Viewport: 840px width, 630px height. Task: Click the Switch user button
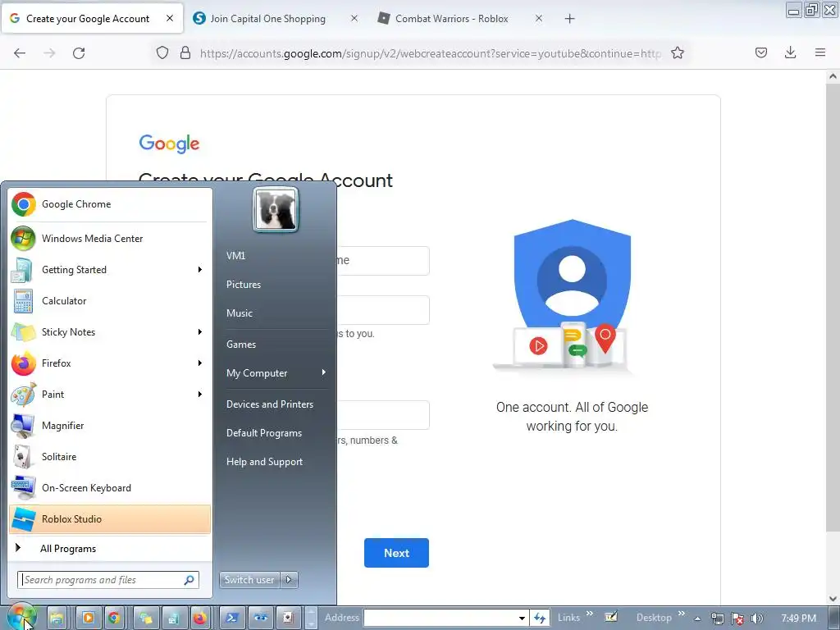coord(249,580)
